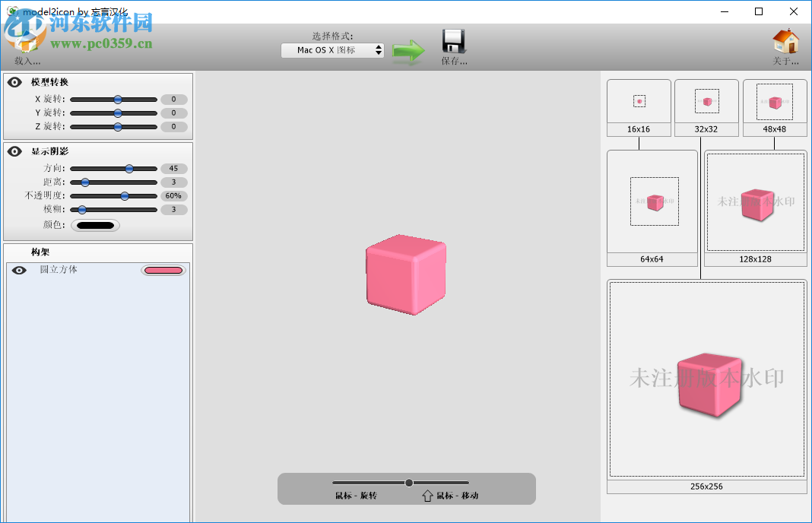Click the 16x16 icon preview
This screenshot has width=812, height=523.
[639, 101]
